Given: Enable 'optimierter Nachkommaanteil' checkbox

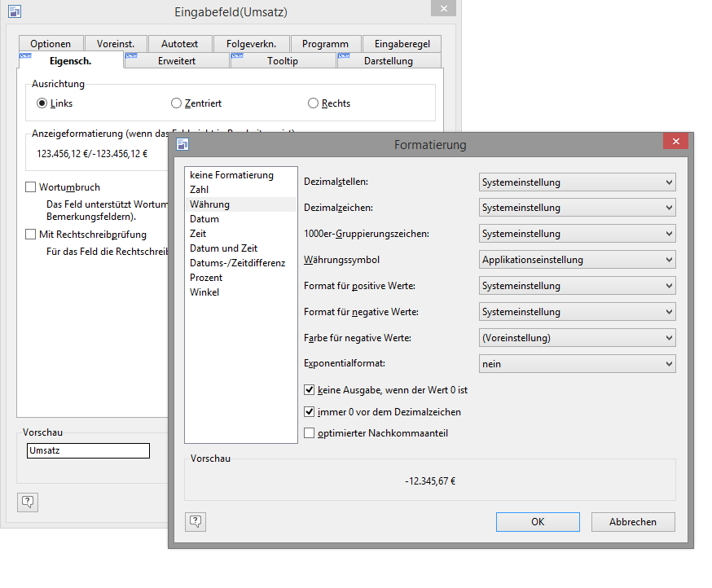Looking at the screenshot, I should (310, 433).
